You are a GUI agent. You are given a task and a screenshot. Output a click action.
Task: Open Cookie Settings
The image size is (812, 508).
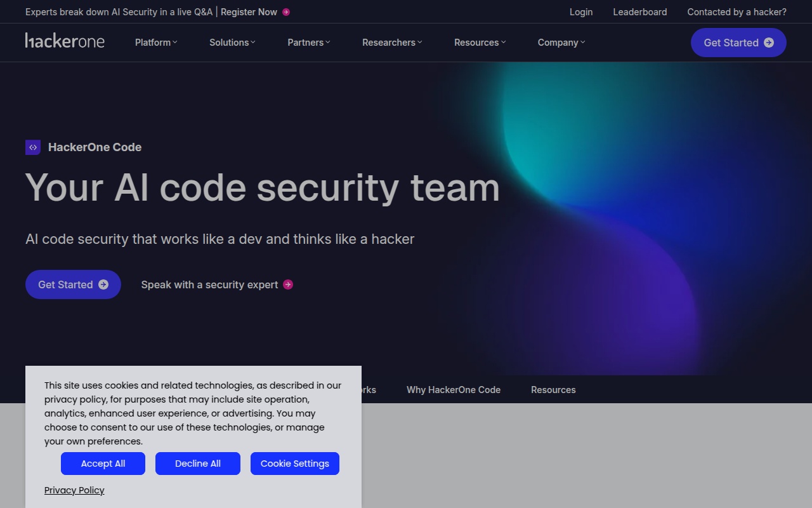click(x=295, y=464)
